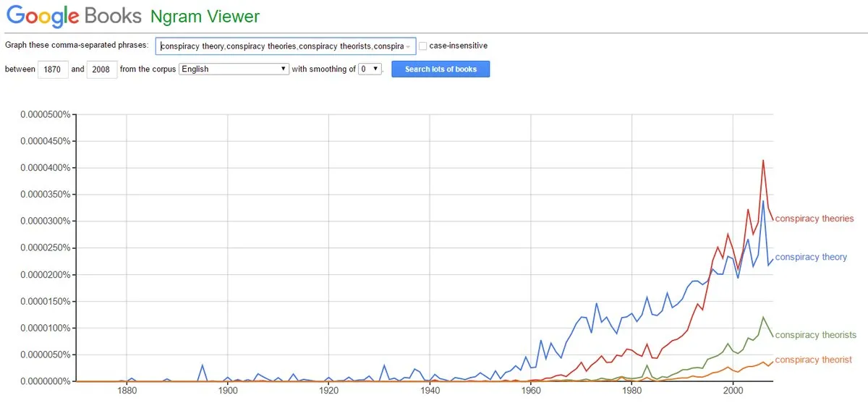Click the green line peak near 2006
Image resolution: width=868 pixels, height=403 pixels.
[763, 317]
